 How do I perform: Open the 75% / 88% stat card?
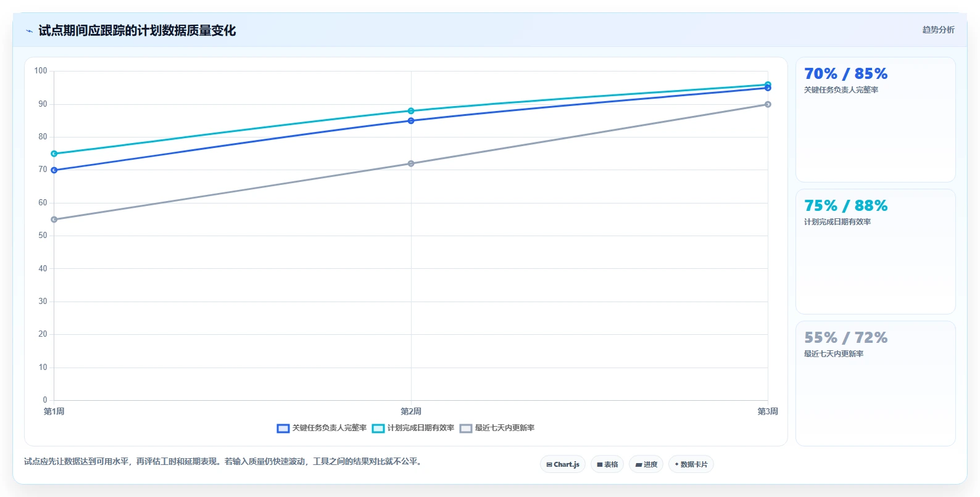[876, 252]
